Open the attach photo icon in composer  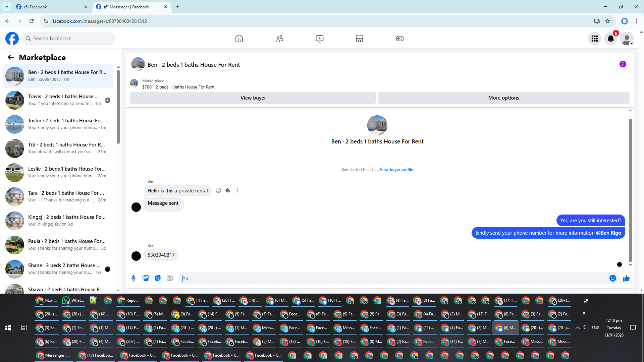tap(146, 278)
